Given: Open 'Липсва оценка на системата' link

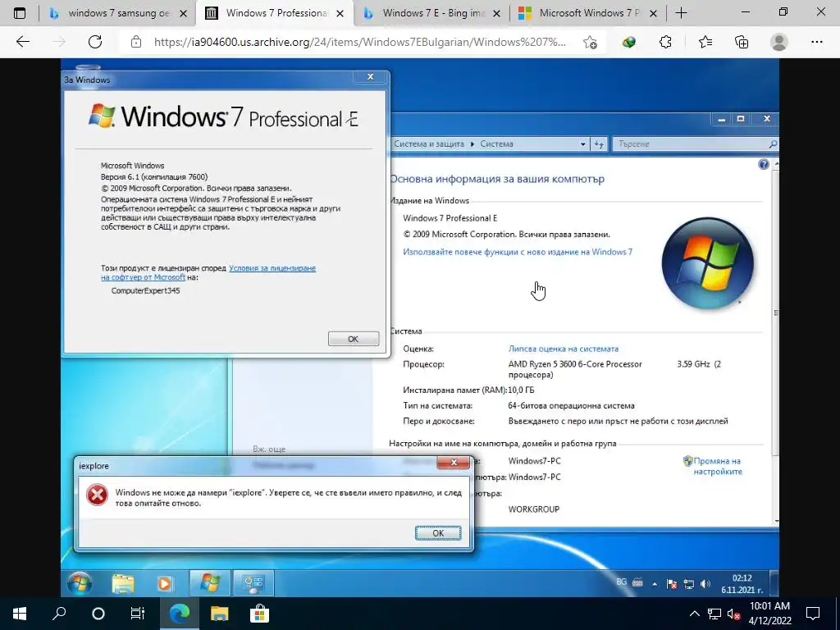Looking at the screenshot, I should click(563, 349).
